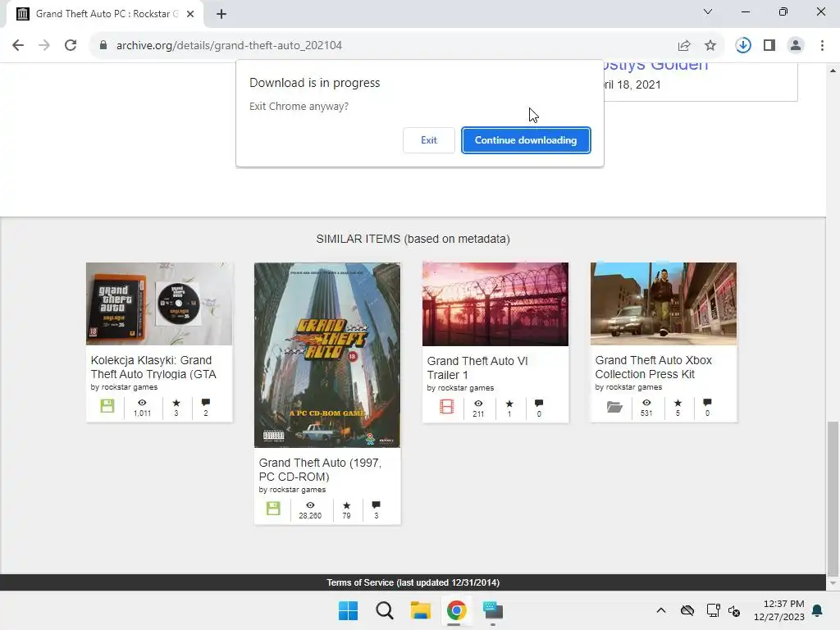The image size is (840, 630).
Task: Close the Grand Theft Auto PC tab
Action: [190, 14]
